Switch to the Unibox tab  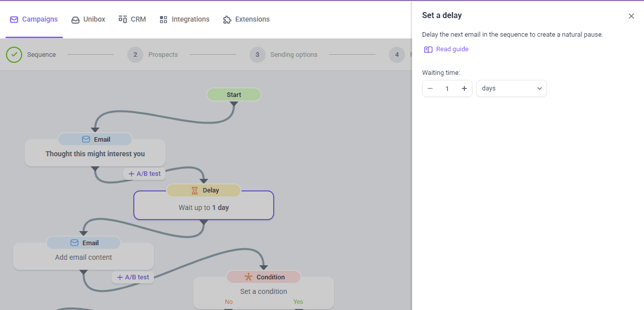point(89,20)
